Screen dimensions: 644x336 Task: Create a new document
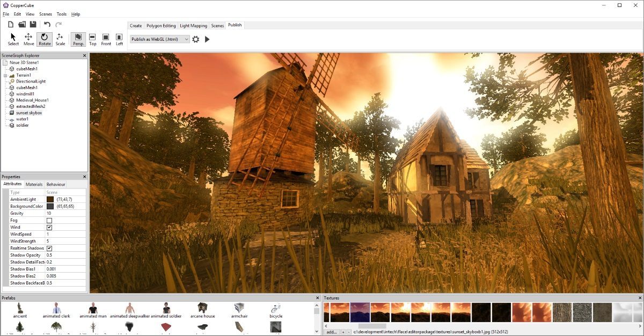(x=11, y=24)
